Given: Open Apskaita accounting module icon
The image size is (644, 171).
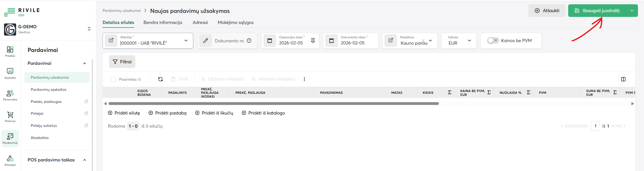Looking at the screenshot, I should point(10,73).
